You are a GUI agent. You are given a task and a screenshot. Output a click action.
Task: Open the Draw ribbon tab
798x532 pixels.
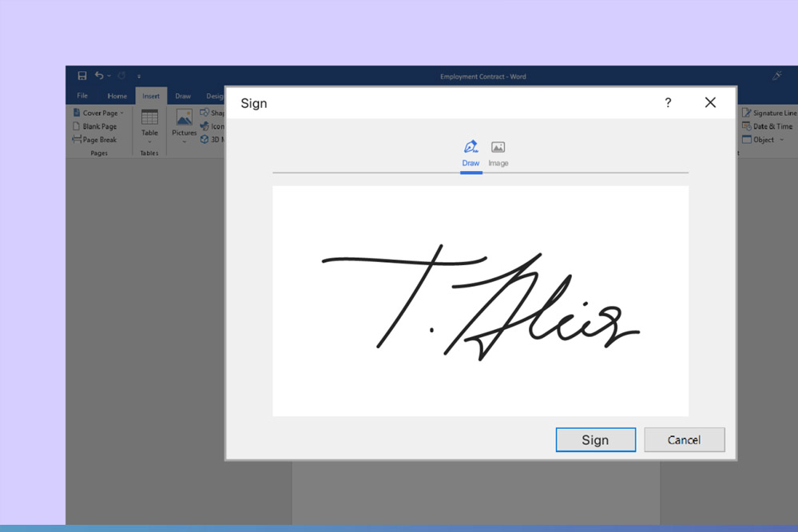tap(183, 96)
